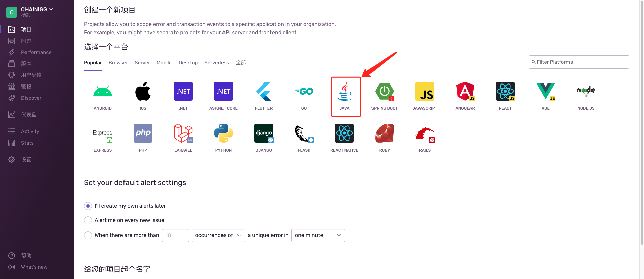644x279 pixels.
Task: Pick the ASP.NET Core platform
Action: (224, 91)
